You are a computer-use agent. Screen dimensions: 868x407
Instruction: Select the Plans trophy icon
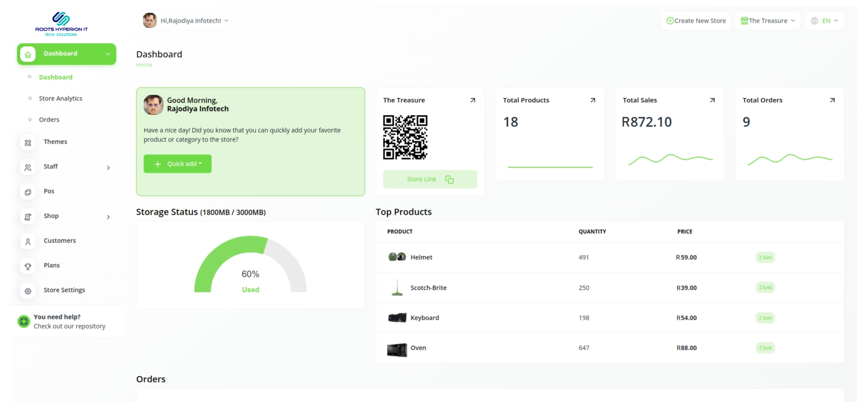coord(28,266)
